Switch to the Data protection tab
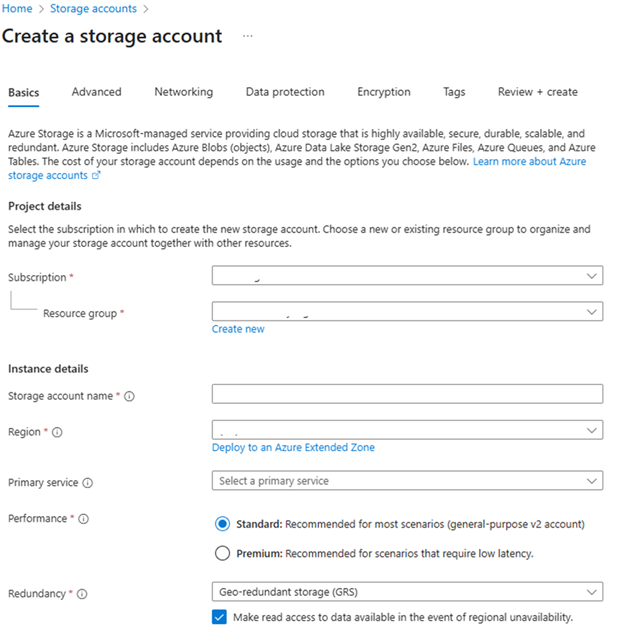 [x=285, y=92]
